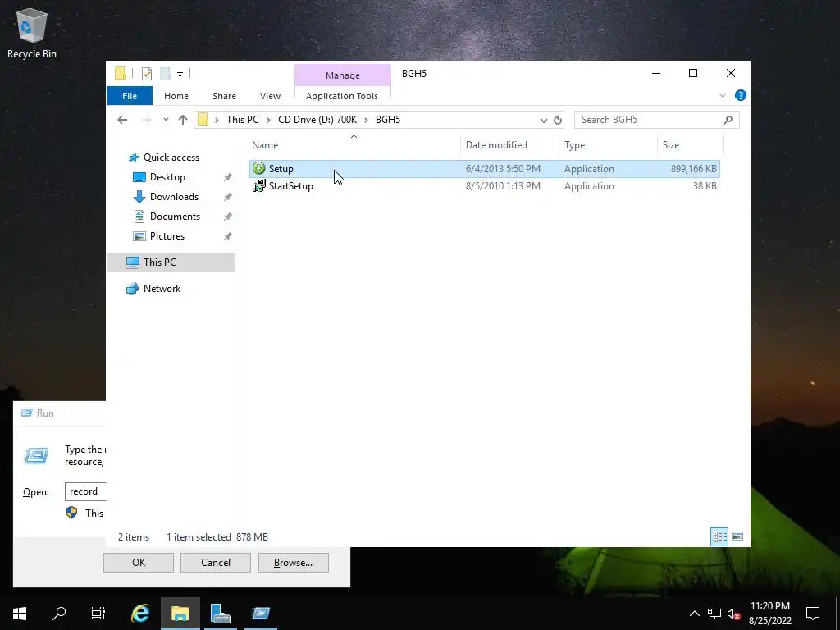Open the Application Tools tab
The height and width of the screenshot is (630, 840).
pyautogui.click(x=342, y=96)
